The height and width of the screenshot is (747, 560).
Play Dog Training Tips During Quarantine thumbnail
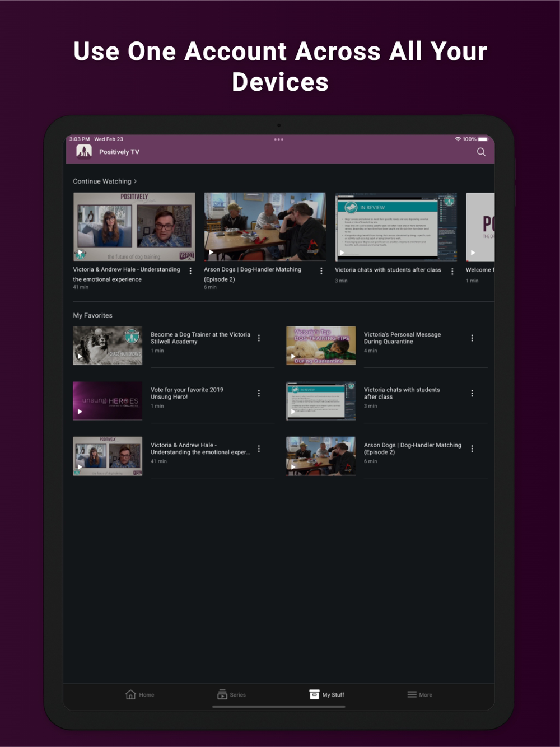(x=321, y=346)
